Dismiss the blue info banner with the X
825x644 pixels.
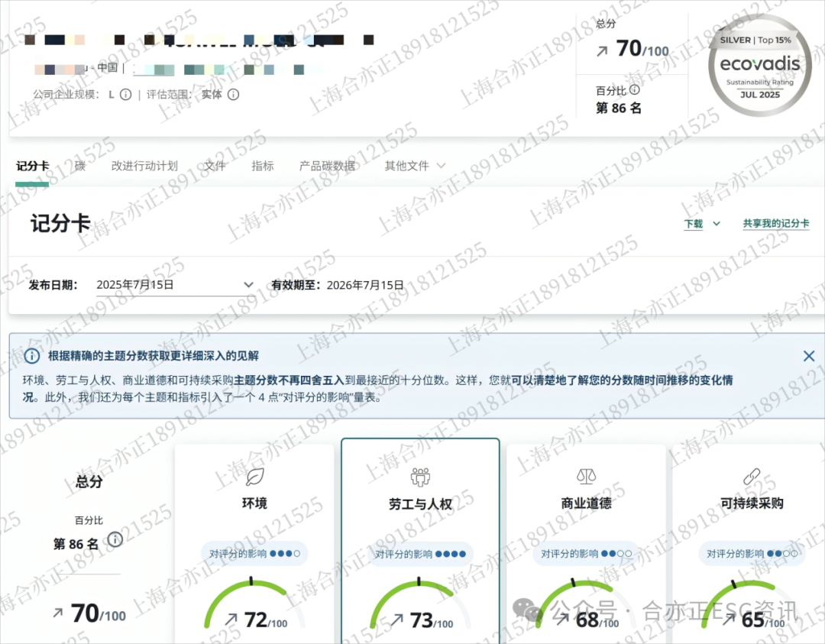[x=808, y=355]
